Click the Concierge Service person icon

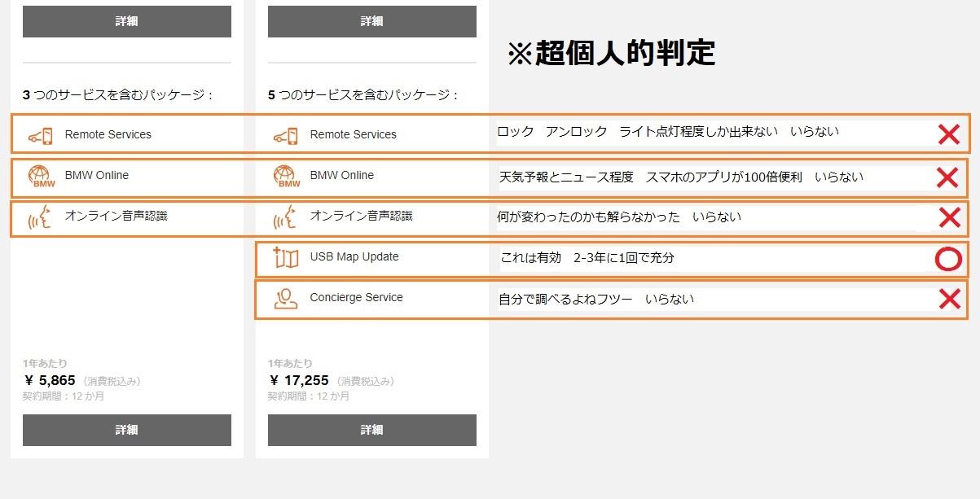(285, 299)
